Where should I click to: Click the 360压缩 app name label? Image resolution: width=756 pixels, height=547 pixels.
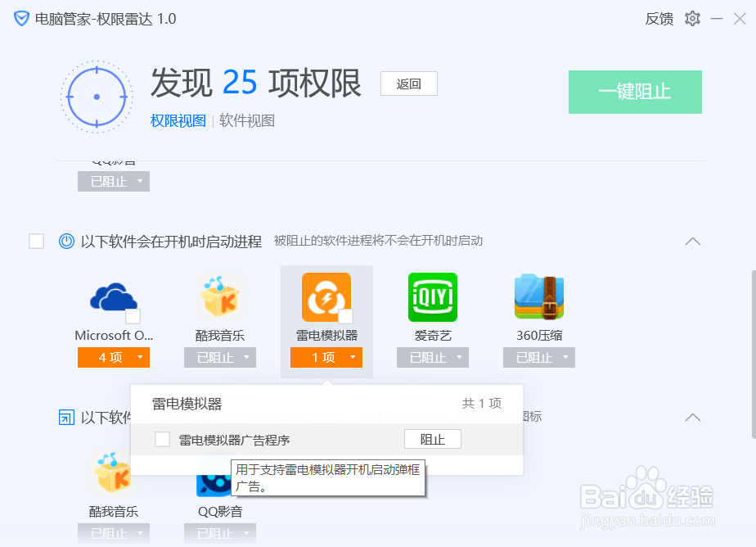(539, 335)
